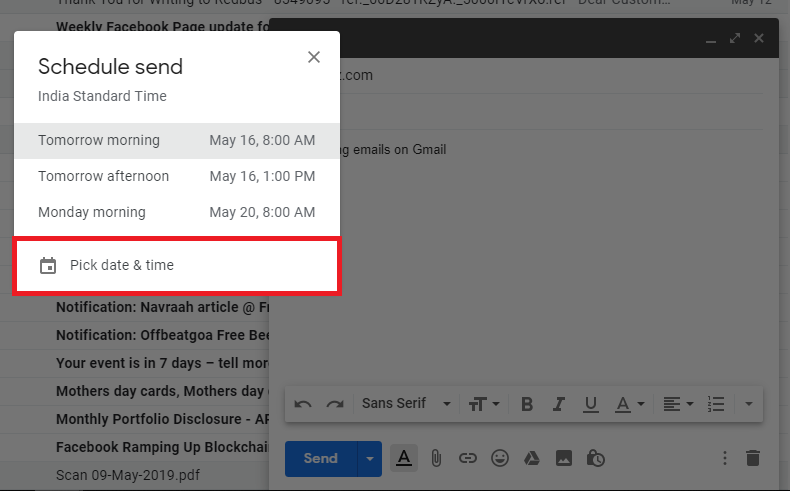Insert a photo via image icon

point(564,458)
